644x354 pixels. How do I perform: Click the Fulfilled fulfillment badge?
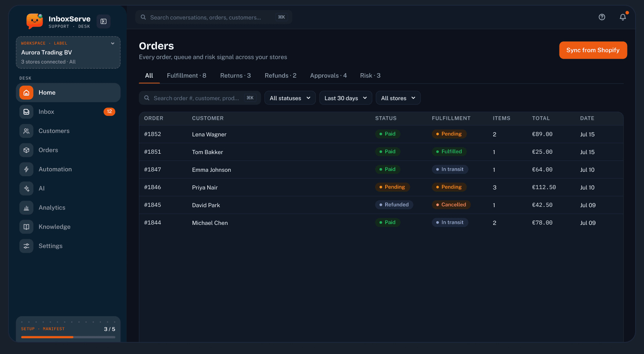pyautogui.click(x=449, y=152)
